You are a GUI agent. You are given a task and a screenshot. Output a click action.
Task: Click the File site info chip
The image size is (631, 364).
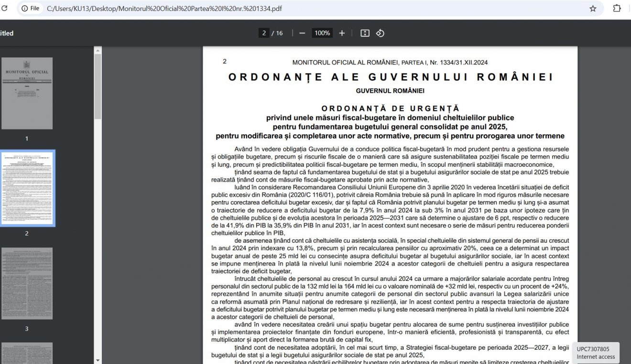pyautogui.click(x=30, y=8)
